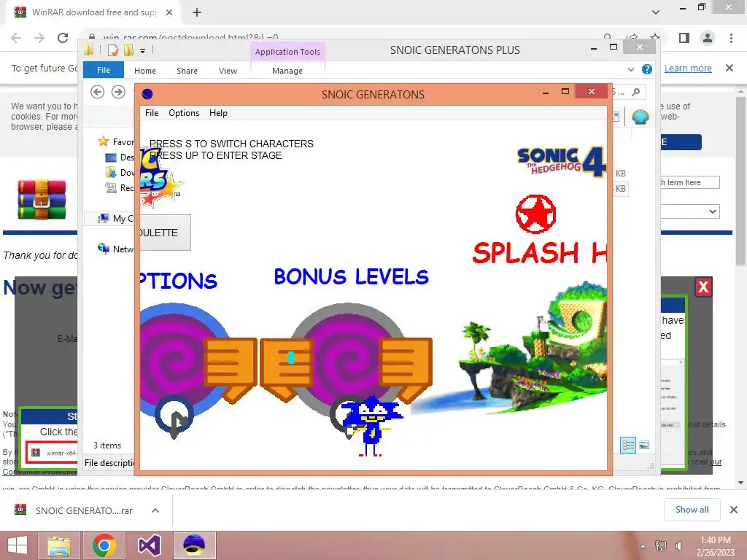Image resolution: width=747 pixels, height=560 pixels.
Task: Click the SPLASH H stage title text
Action: click(x=539, y=252)
